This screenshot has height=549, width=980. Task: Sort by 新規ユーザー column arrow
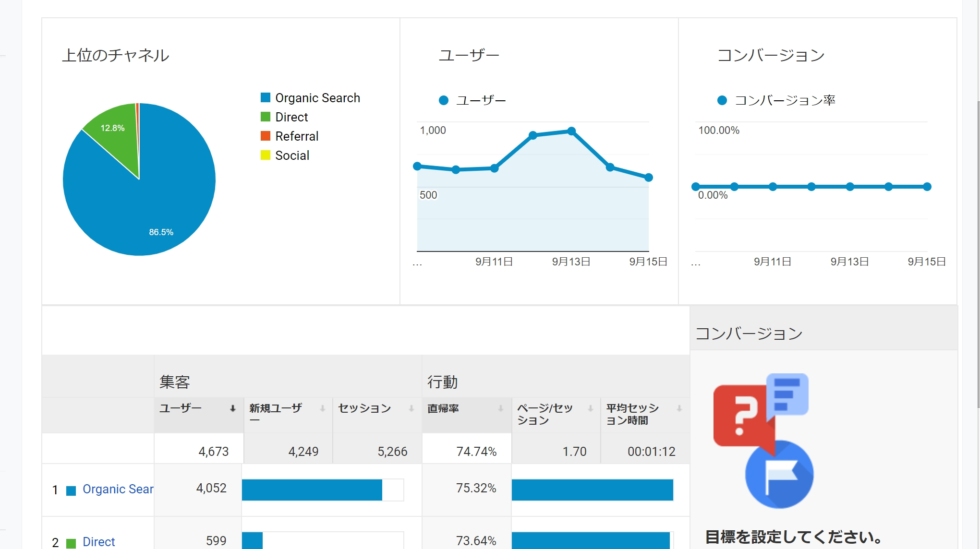[x=323, y=408]
